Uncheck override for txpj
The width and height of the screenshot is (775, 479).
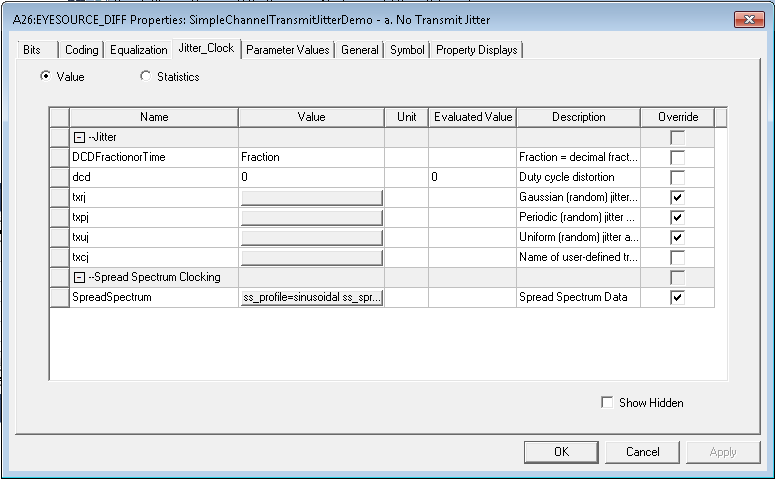(x=677, y=218)
